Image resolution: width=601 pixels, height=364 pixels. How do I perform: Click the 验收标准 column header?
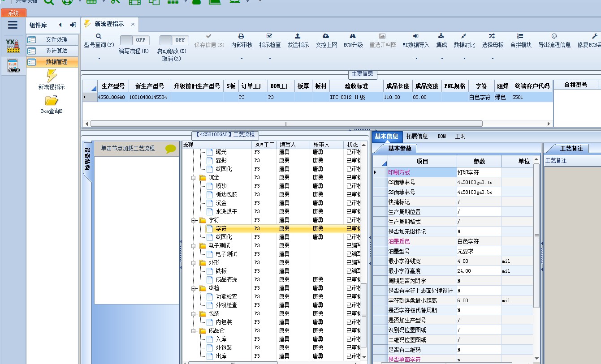(356, 86)
